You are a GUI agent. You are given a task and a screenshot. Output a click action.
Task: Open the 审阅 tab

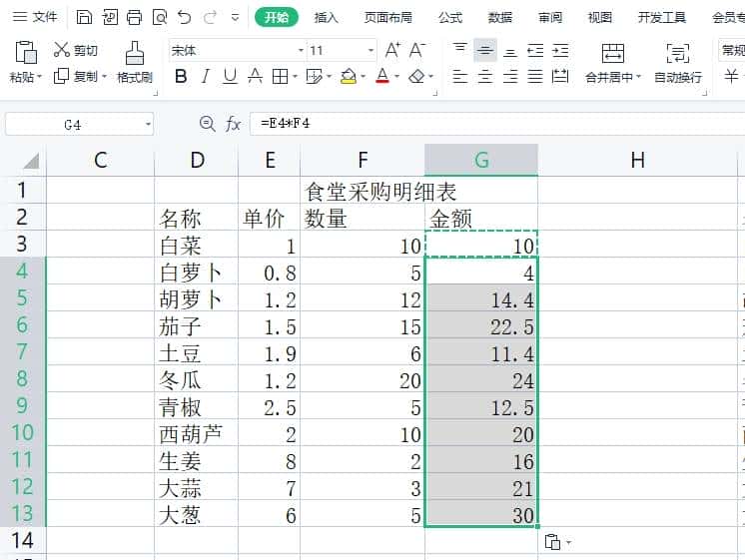point(550,18)
